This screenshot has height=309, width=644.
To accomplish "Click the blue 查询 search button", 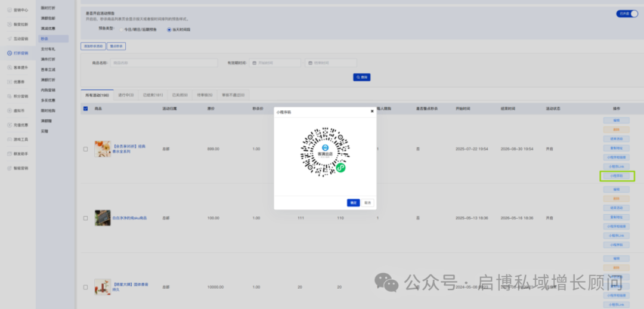I will [362, 77].
